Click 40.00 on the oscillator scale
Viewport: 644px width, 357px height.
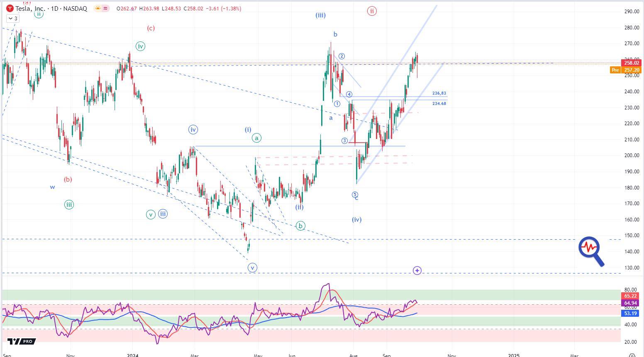[631, 325]
